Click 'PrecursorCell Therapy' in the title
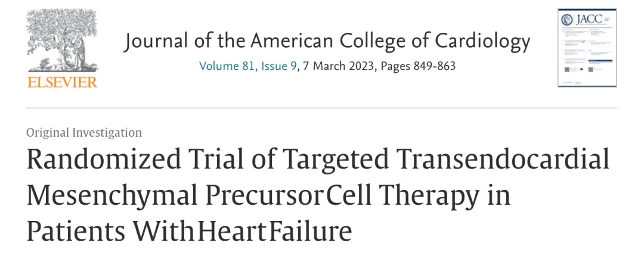 click(x=346, y=195)
